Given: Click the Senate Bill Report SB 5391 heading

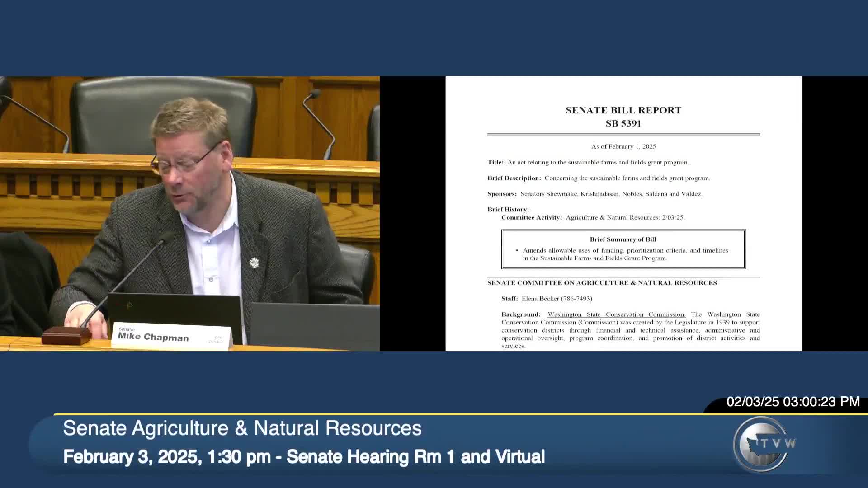Looking at the screenshot, I should click(623, 117).
